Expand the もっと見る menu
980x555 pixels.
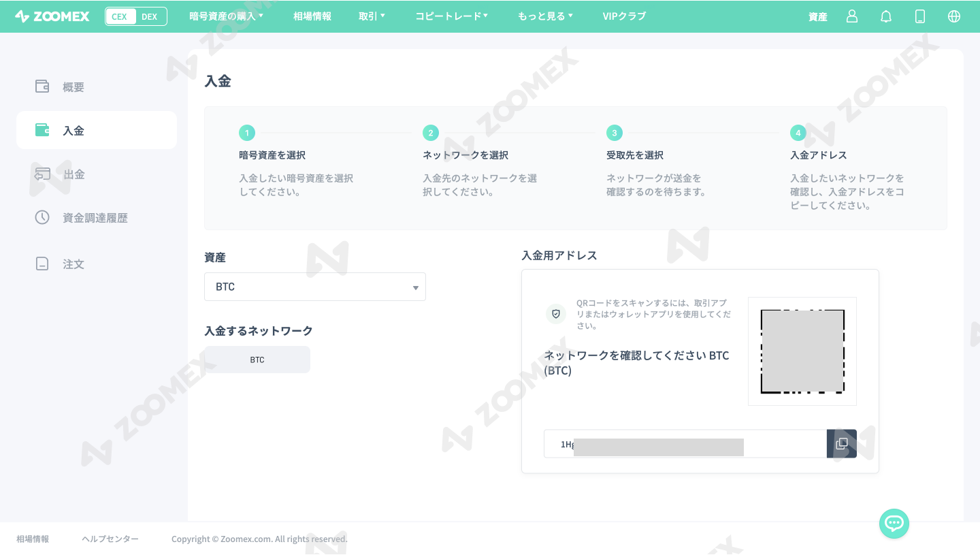coord(544,16)
